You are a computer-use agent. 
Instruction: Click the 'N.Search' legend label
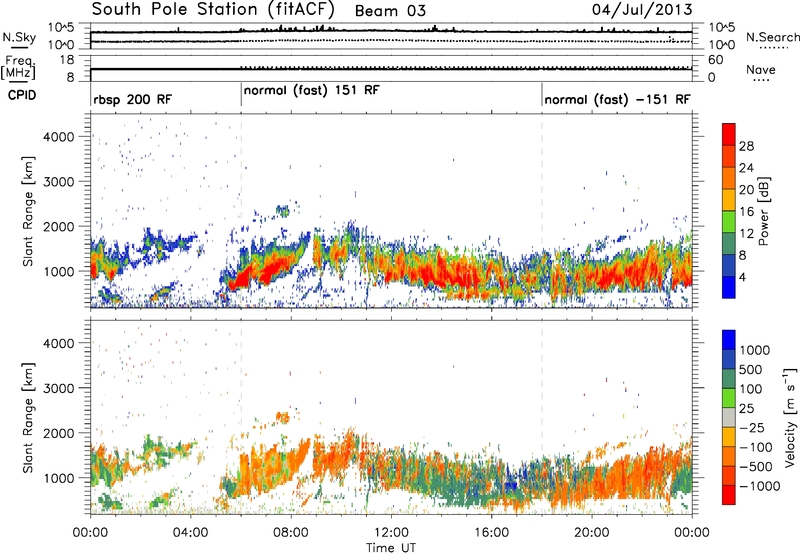point(773,37)
